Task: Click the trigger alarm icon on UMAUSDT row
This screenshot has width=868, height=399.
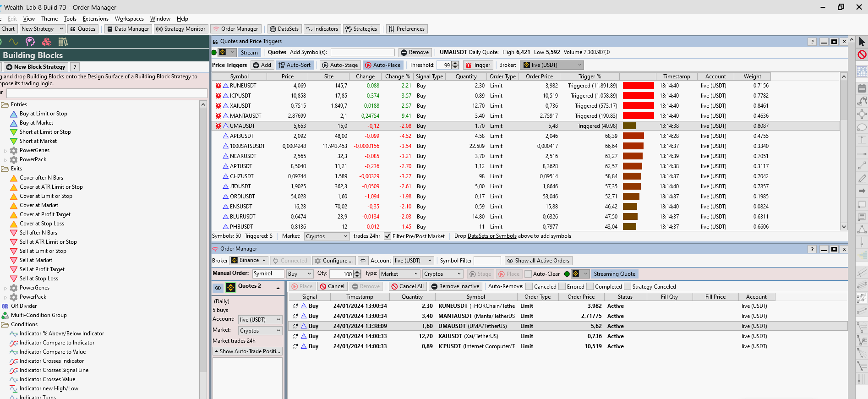Action: click(x=218, y=126)
